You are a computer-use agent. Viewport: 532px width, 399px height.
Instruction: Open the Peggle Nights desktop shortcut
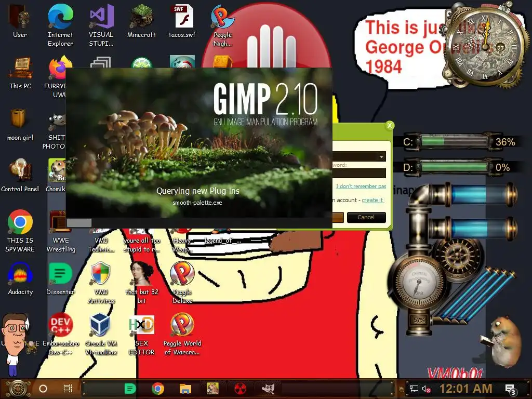pos(222,25)
